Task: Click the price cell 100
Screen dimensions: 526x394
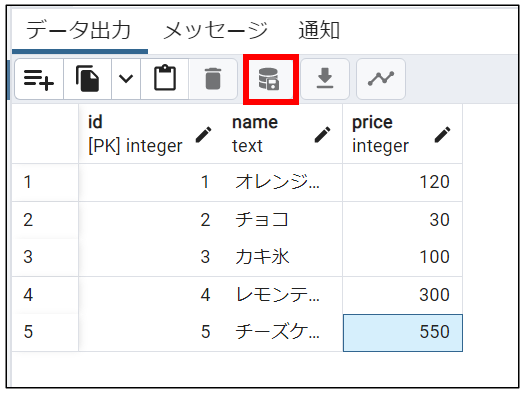Action: tap(403, 258)
